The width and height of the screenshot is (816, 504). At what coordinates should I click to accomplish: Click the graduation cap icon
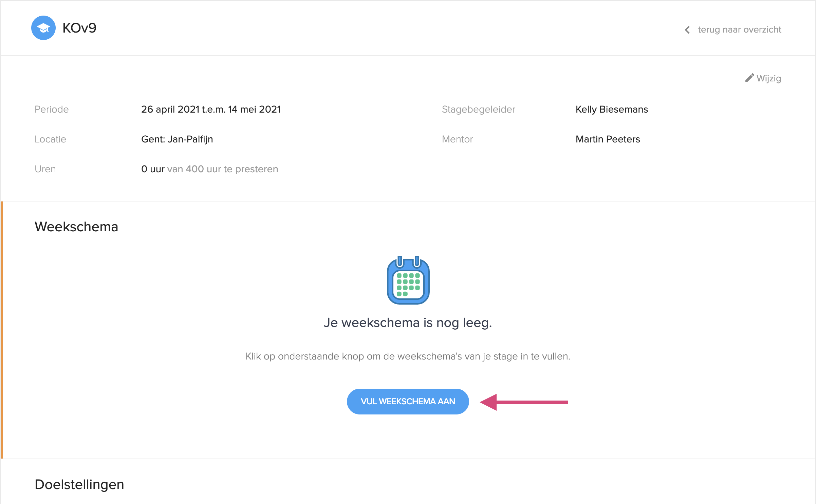coord(43,28)
